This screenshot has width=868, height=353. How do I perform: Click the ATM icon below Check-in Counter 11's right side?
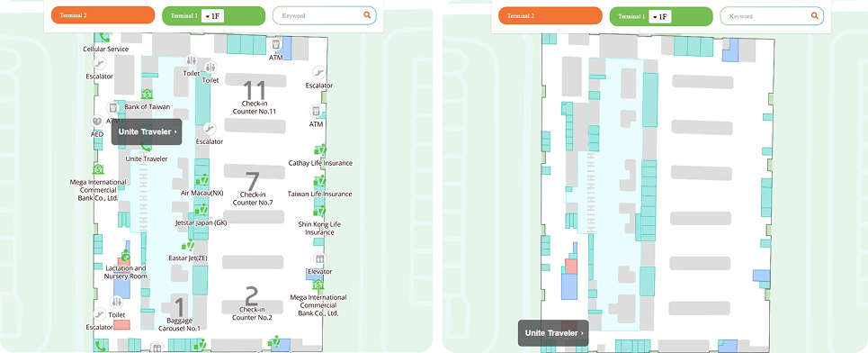coord(316,112)
